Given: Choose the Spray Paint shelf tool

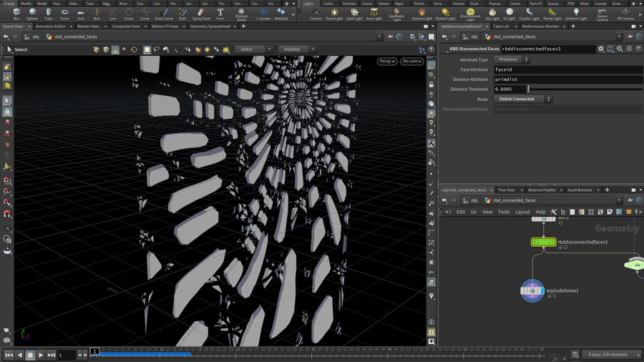Looking at the screenshot, I should tap(202, 14).
